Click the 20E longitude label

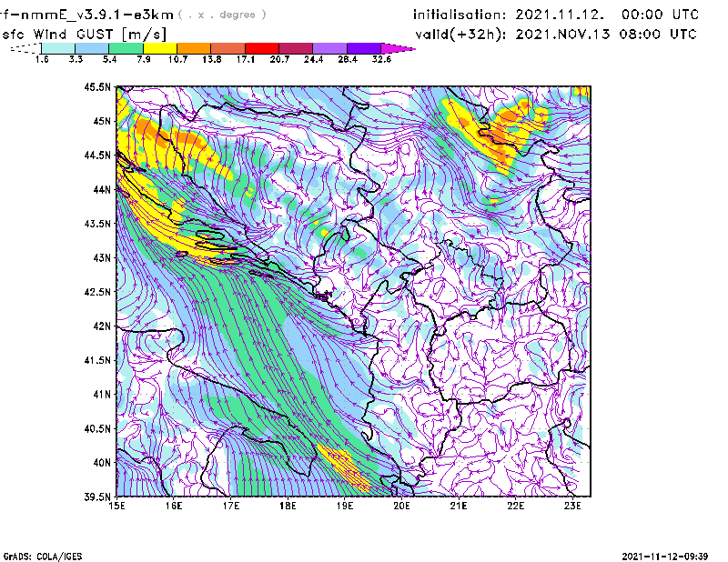pyautogui.click(x=401, y=506)
